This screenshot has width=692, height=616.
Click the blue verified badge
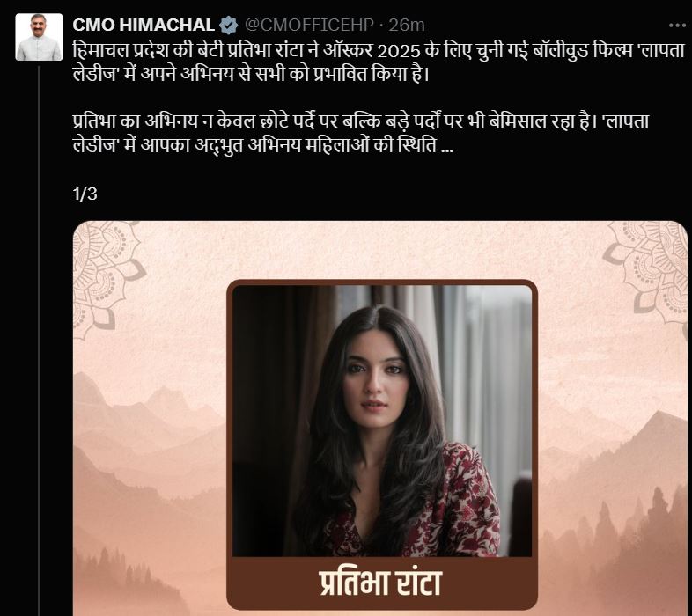click(x=229, y=26)
